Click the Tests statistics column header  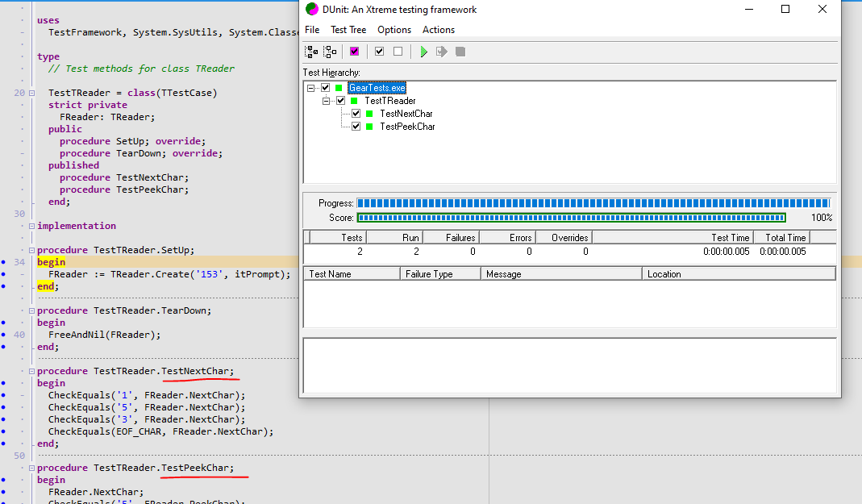pyautogui.click(x=338, y=237)
